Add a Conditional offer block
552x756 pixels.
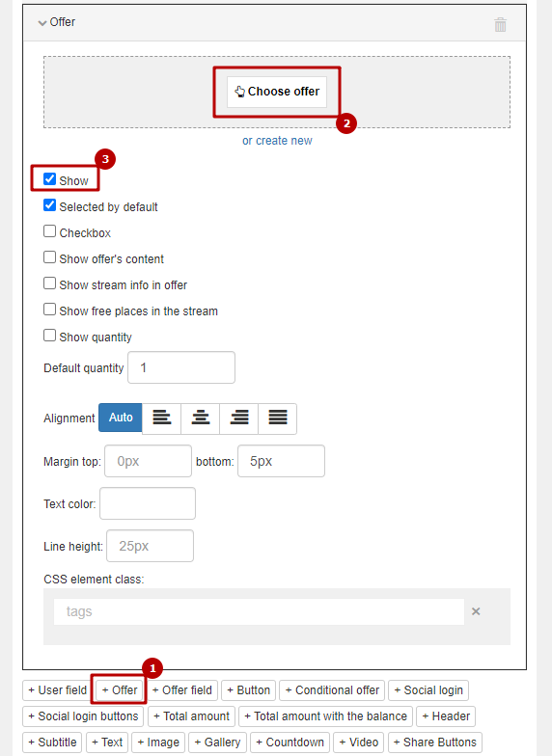(332, 690)
